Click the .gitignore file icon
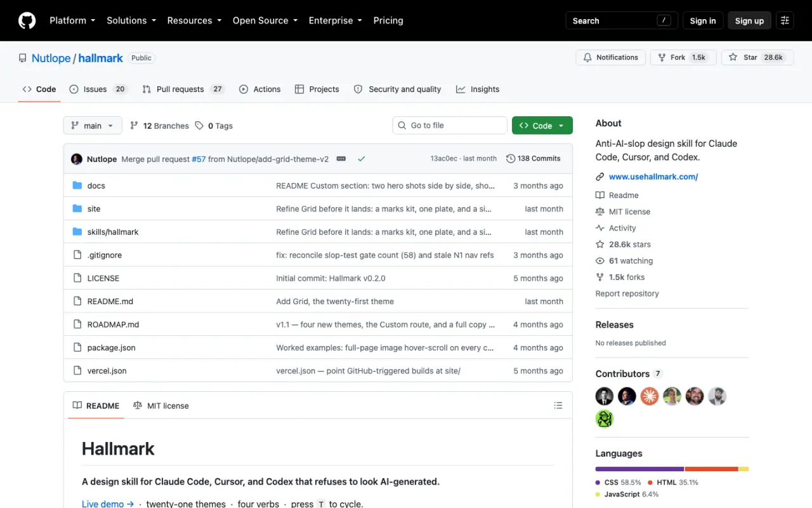The height and width of the screenshot is (508, 812). point(77,255)
